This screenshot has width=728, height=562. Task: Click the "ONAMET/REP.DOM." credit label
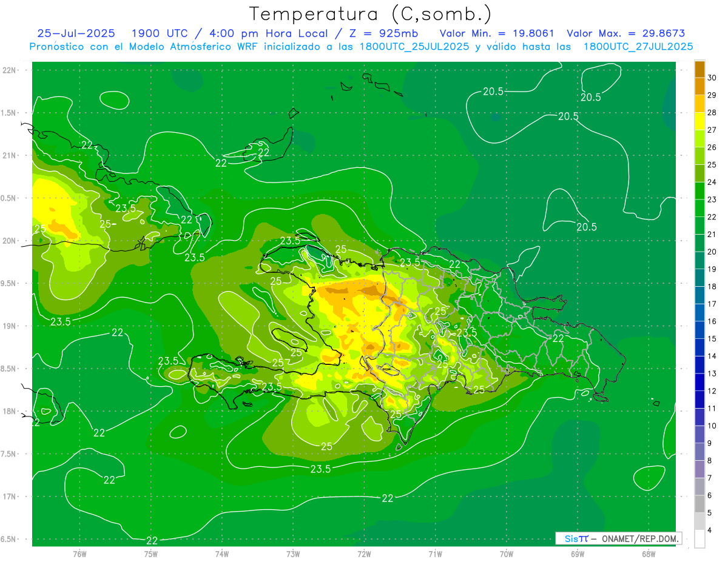click(x=639, y=538)
